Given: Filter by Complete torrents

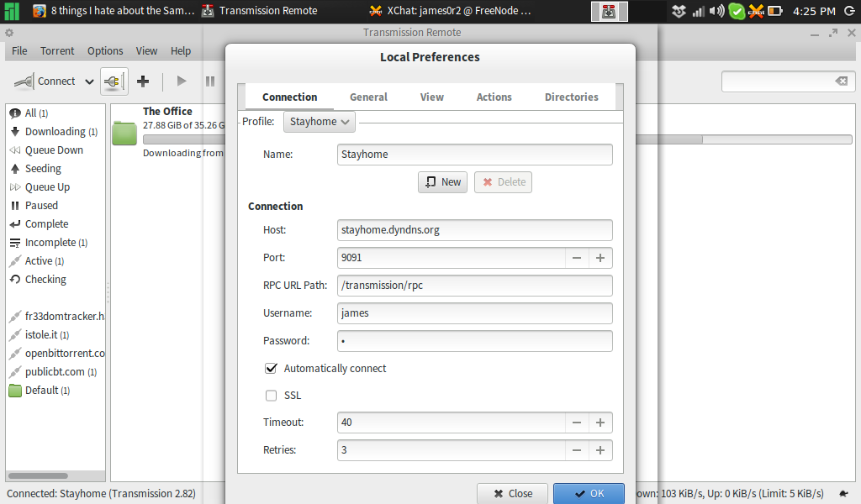Looking at the screenshot, I should coord(39,224).
